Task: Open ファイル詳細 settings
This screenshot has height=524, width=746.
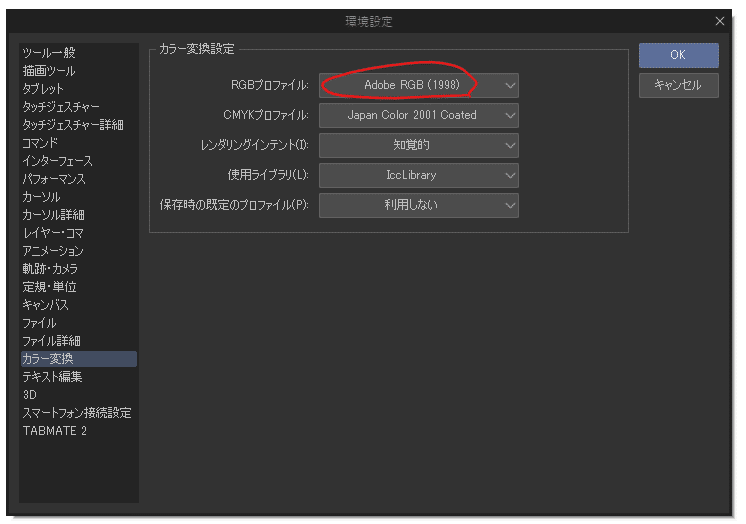Action: click(x=79, y=341)
